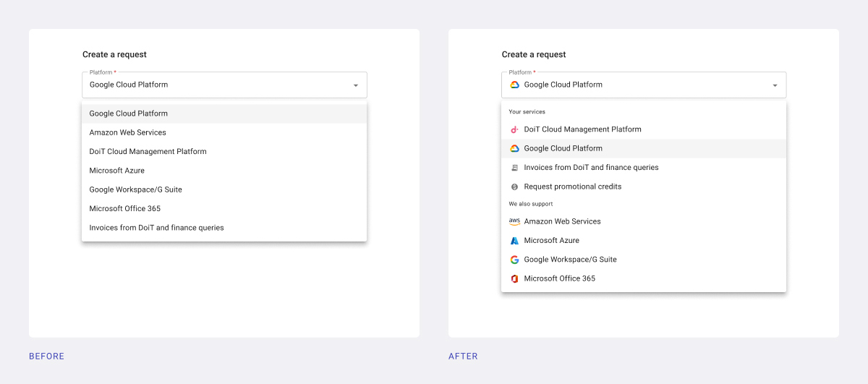Click dollar icon beside Request promotional credits
This screenshot has width=868, height=384.
click(514, 187)
